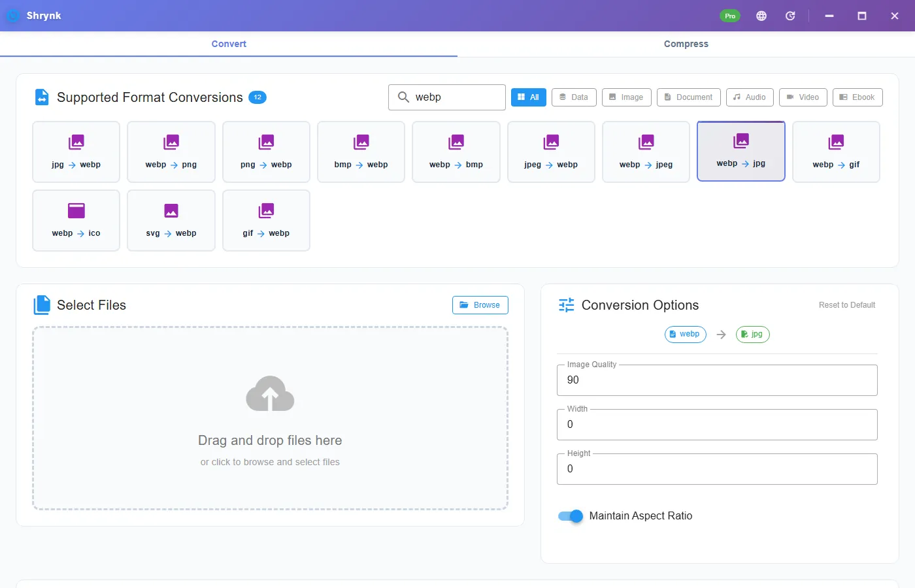Toggle Maintain Aspect Ratio switch

(571, 516)
